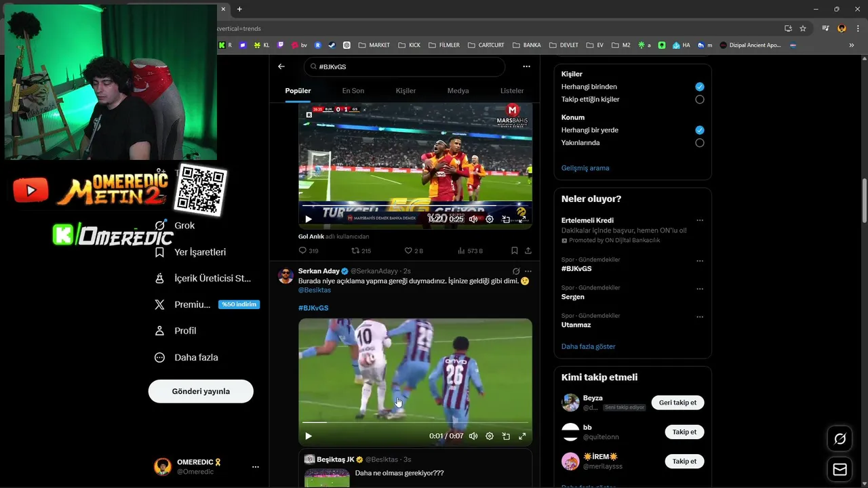868x488 pixels.
Task: Open the three-dot menu beside the search bar
Action: (526, 66)
